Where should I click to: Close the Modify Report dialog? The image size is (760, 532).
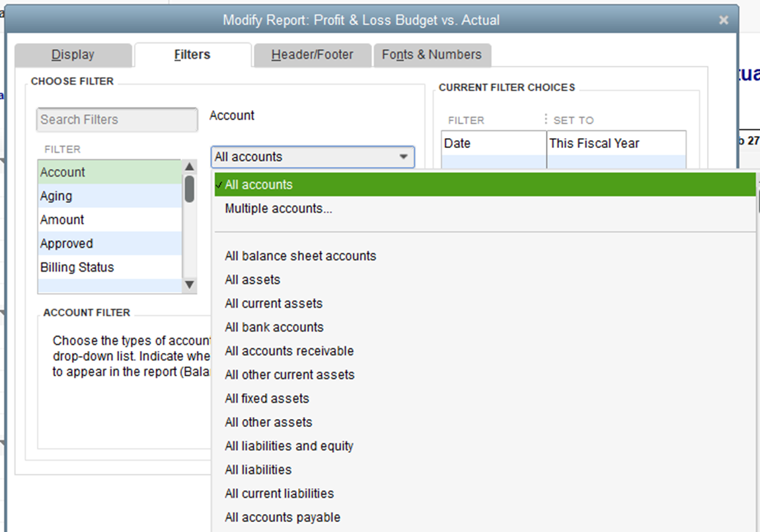click(x=724, y=20)
